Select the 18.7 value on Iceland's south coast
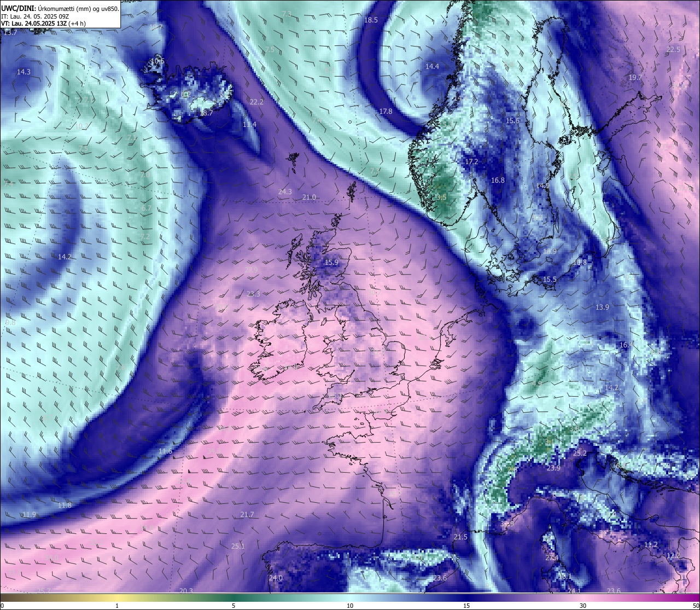Image resolution: width=700 pixels, height=610 pixels. (206, 113)
